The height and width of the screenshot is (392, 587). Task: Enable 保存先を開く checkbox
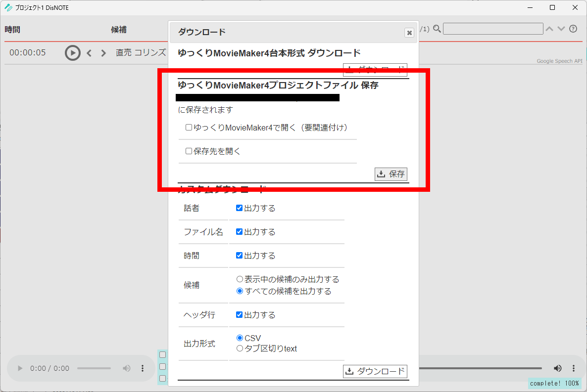point(189,151)
